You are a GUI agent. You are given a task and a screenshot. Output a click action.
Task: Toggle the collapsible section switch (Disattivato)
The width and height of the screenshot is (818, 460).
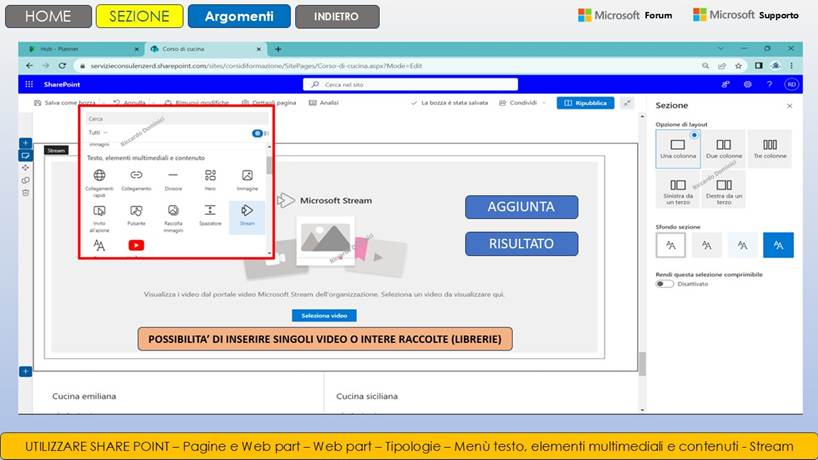coord(664,284)
